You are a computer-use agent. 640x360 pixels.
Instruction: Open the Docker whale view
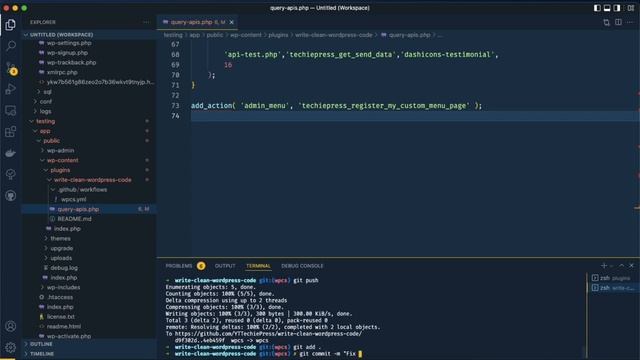click(11, 153)
